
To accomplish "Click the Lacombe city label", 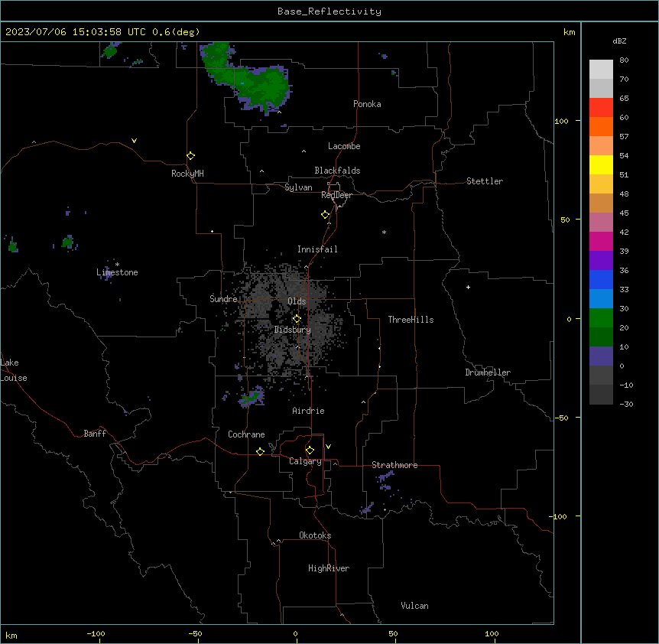I will point(344,146).
